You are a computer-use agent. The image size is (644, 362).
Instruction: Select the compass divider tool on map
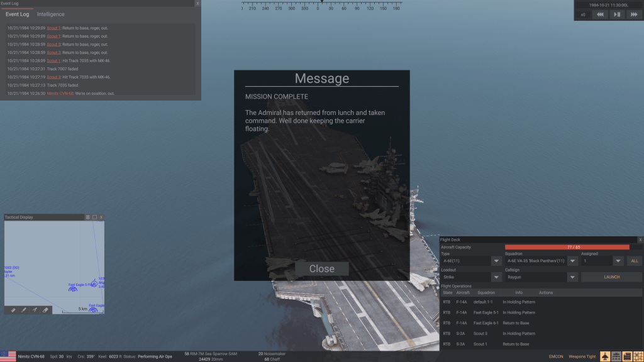(34, 309)
